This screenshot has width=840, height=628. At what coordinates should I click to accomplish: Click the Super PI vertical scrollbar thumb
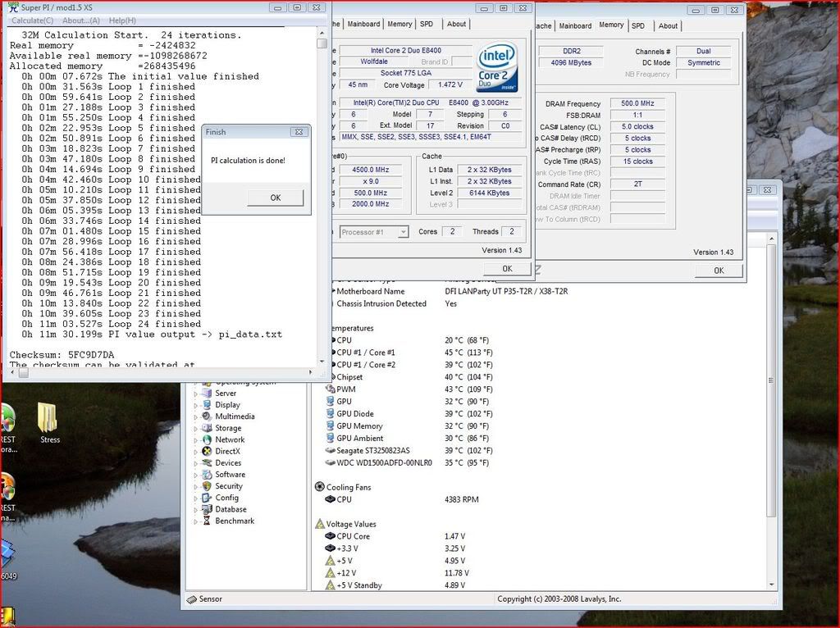(322, 43)
